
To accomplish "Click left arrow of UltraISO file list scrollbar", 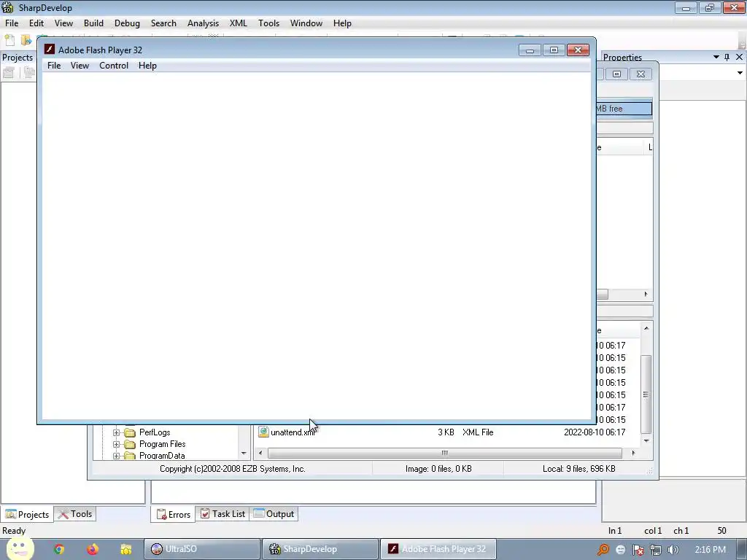I will click(x=260, y=453).
